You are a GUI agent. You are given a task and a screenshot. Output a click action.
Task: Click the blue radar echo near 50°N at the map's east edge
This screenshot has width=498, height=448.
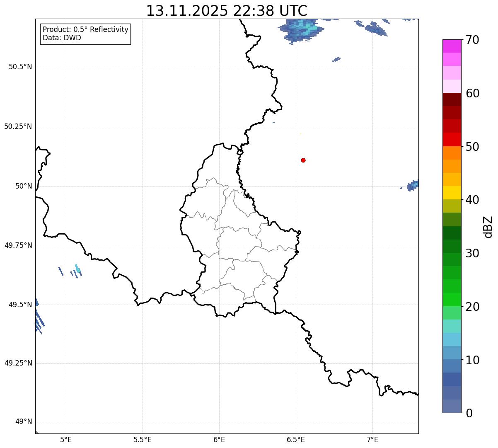point(412,185)
